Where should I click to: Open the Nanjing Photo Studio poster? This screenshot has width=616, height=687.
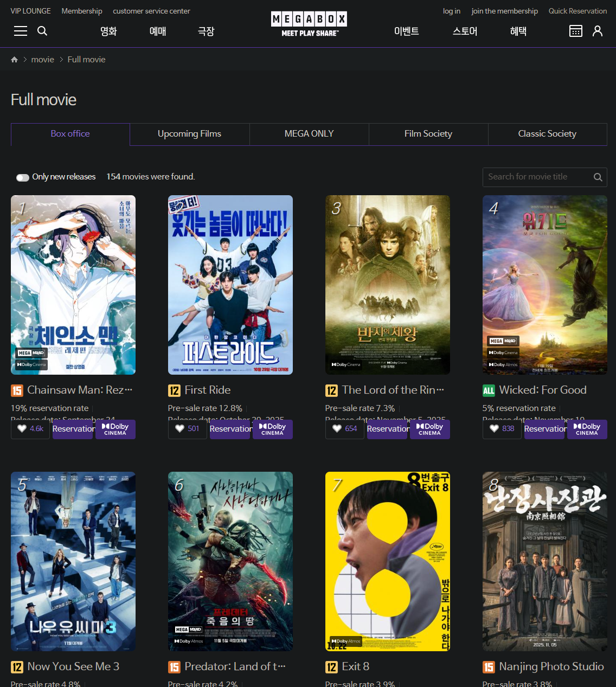tap(545, 561)
